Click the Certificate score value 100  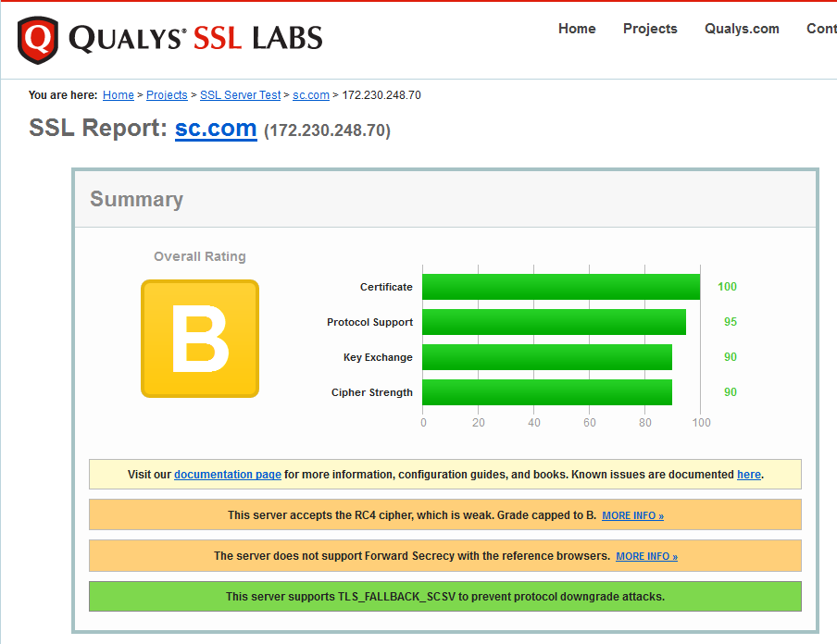point(727,287)
